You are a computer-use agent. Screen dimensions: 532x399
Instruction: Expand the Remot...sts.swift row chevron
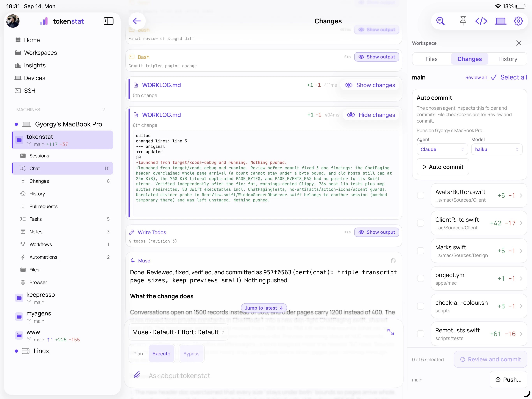[x=521, y=334]
